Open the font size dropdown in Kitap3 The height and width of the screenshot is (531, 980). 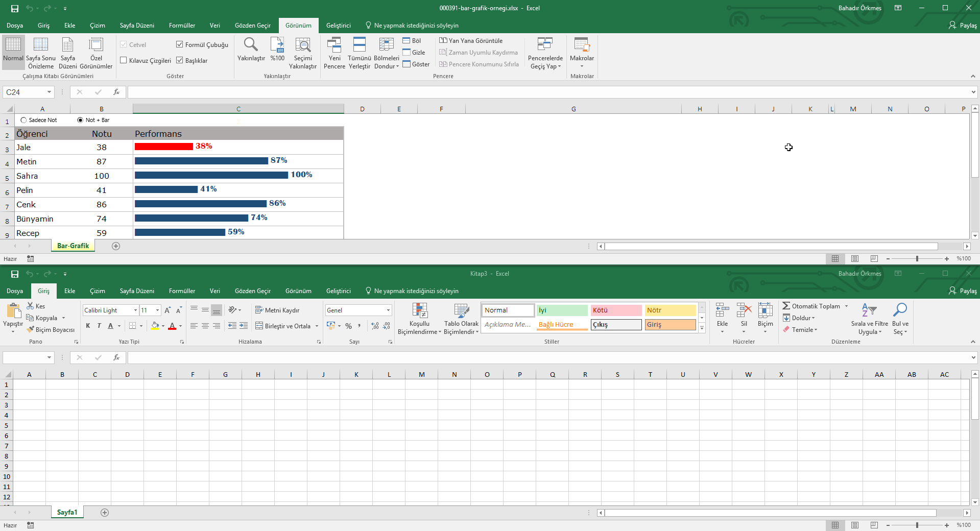158,310
